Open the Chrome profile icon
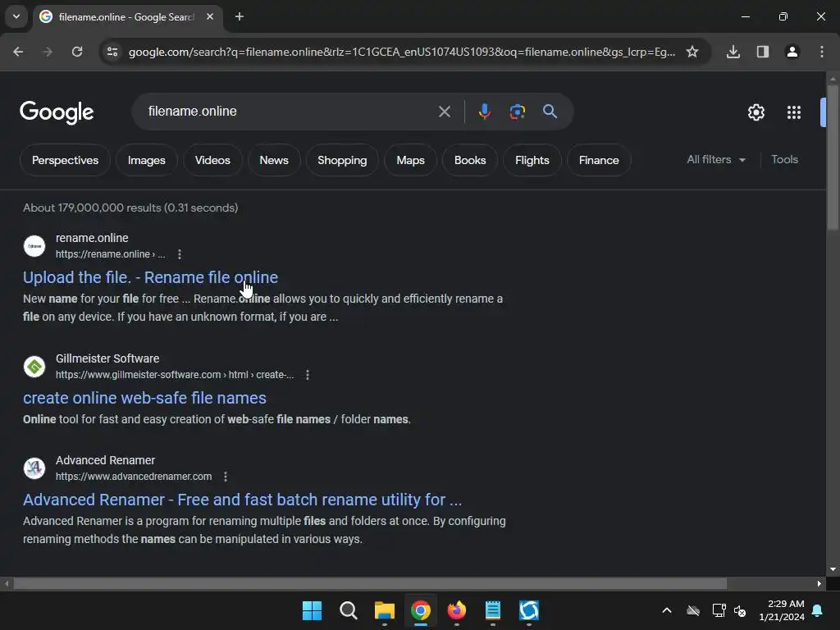 pos(792,52)
